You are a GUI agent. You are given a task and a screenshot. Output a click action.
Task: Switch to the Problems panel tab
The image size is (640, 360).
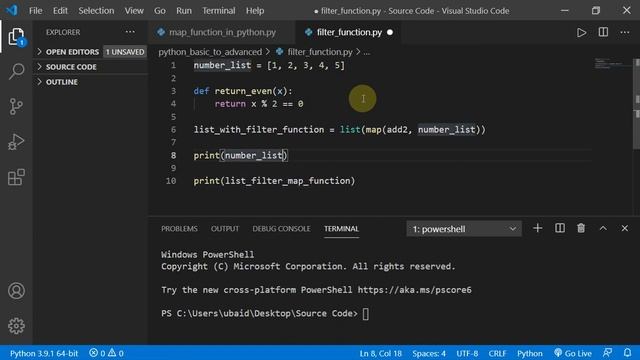click(179, 229)
